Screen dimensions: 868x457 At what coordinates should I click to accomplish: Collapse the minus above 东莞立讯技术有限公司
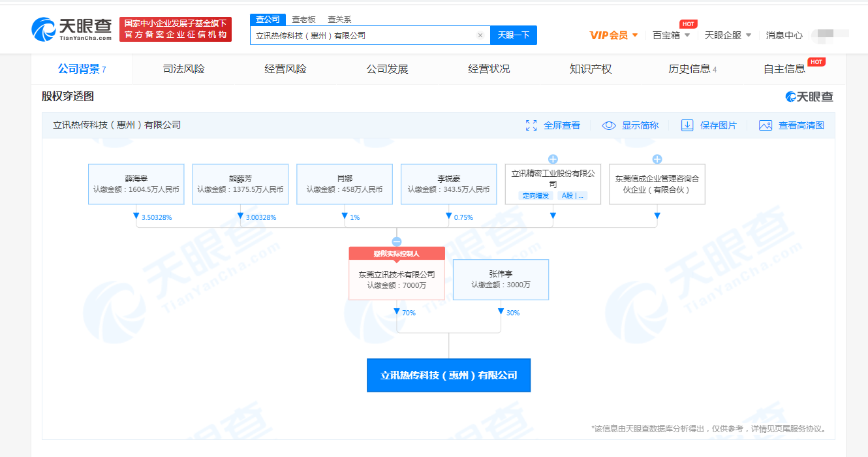click(x=397, y=242)
